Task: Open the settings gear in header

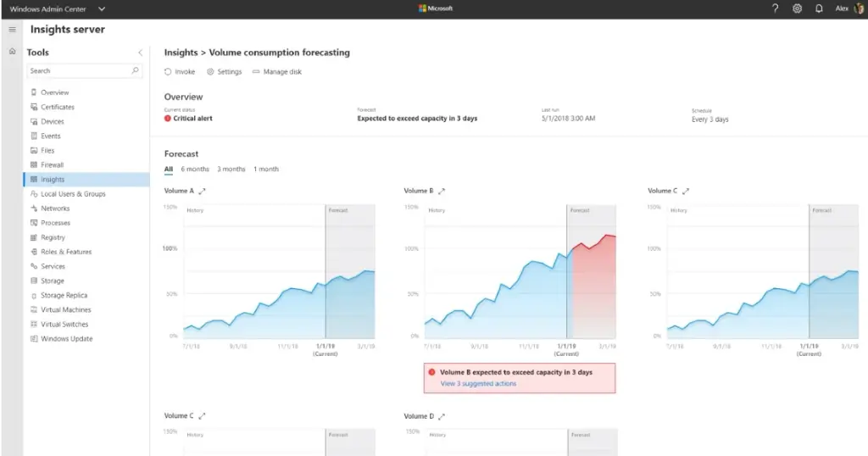Action: [x=797, y=8]
